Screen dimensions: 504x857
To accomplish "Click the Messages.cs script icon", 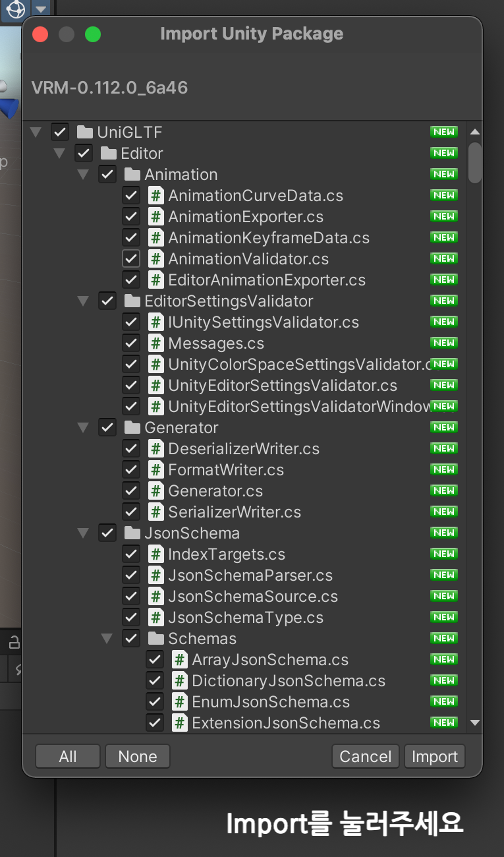I will pos(156,343).
